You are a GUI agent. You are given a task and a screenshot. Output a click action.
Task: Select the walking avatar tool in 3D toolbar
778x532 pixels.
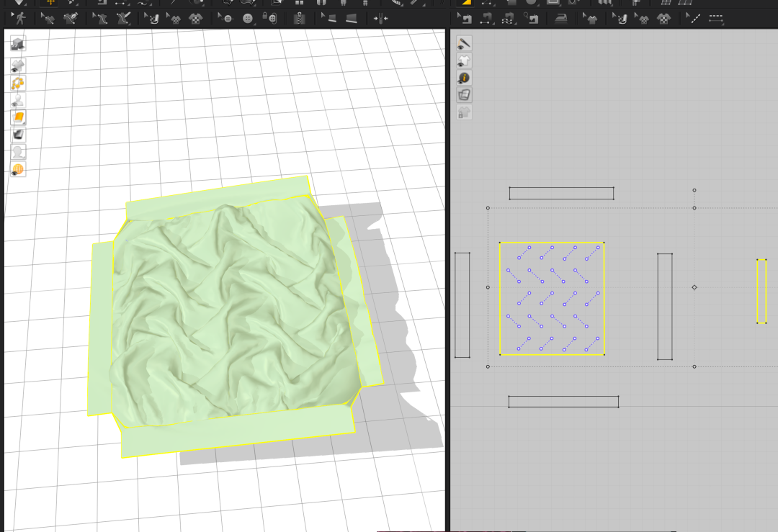[19, 19]
